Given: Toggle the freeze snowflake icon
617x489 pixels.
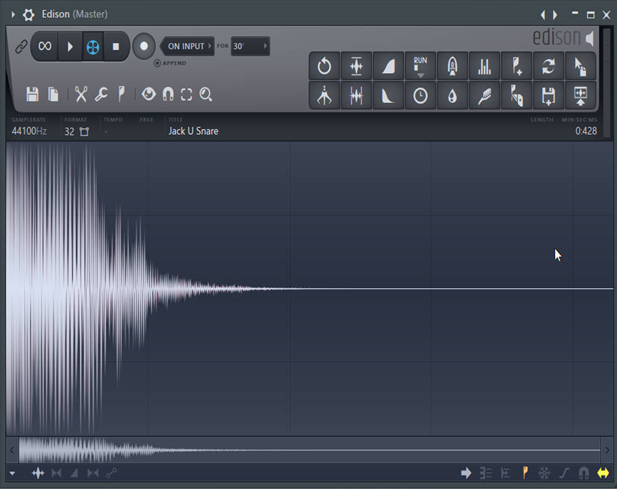Looking at the screenshot, I should [544, 473].
